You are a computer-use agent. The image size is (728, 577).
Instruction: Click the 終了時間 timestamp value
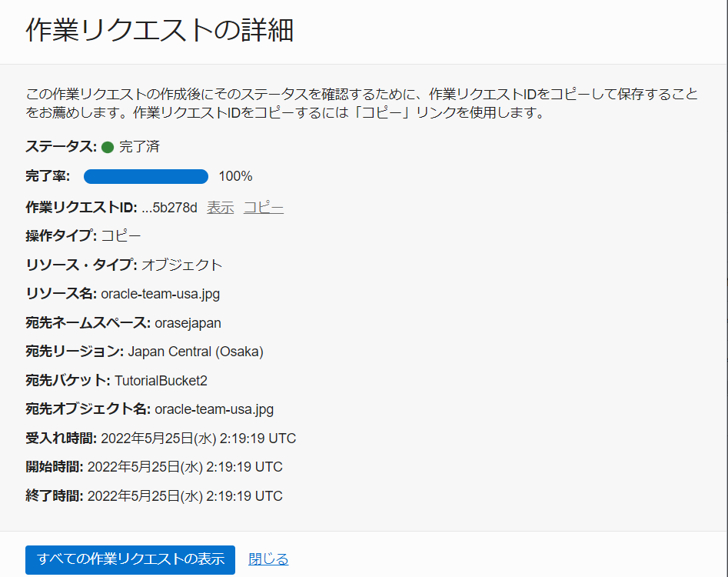click(x=185, y=496)
